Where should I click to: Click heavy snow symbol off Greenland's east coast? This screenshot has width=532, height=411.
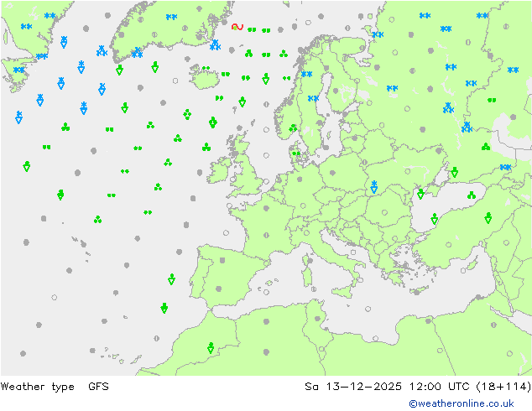[x=215, y=44]
